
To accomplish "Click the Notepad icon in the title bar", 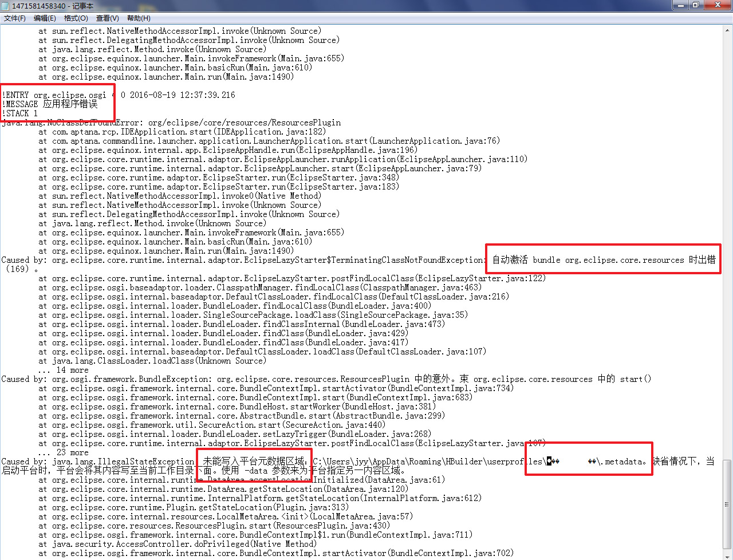I will pos(6,5).
